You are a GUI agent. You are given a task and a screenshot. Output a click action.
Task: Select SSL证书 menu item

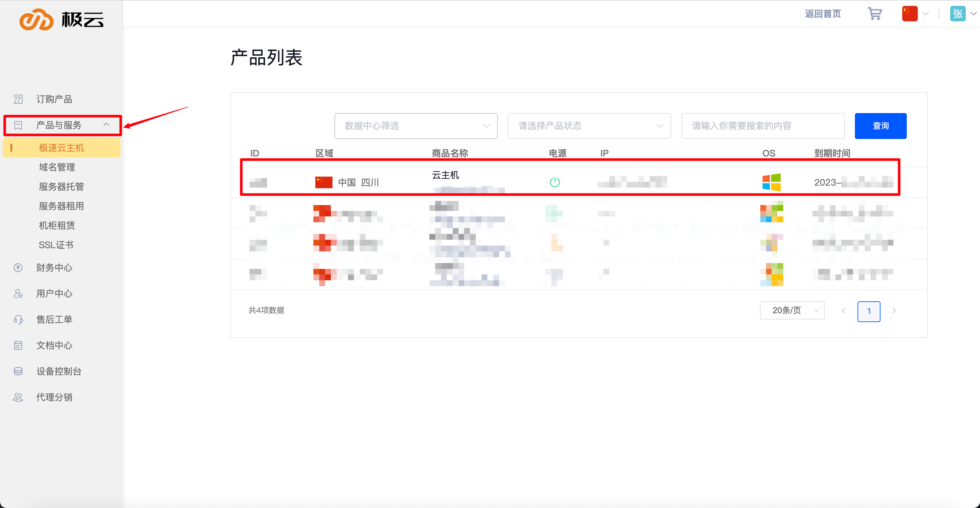tap(56, 245)
